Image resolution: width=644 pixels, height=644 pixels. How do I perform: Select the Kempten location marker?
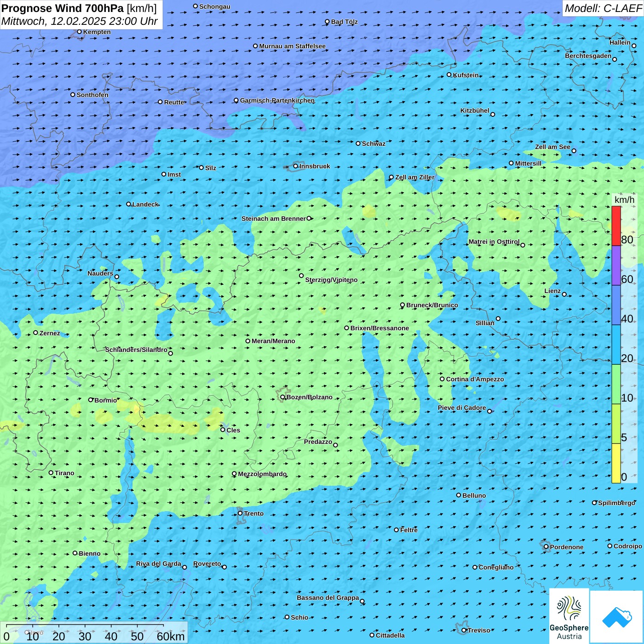pyautogui.click(x=79, y=32)
